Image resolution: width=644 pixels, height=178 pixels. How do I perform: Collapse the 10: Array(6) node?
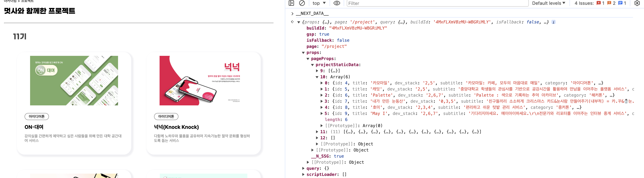click(x=317, y=77)
